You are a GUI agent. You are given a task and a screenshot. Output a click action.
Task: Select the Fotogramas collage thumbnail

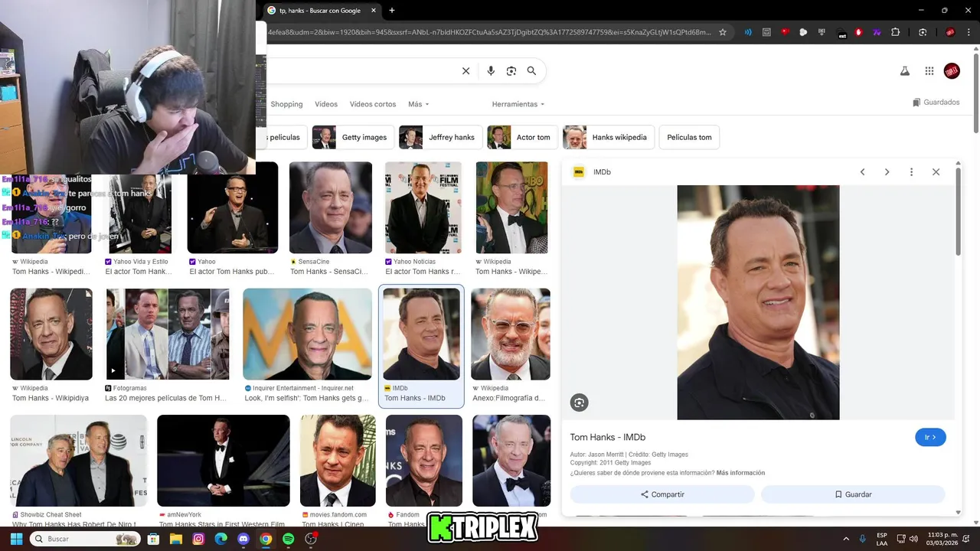click(167, 334)
